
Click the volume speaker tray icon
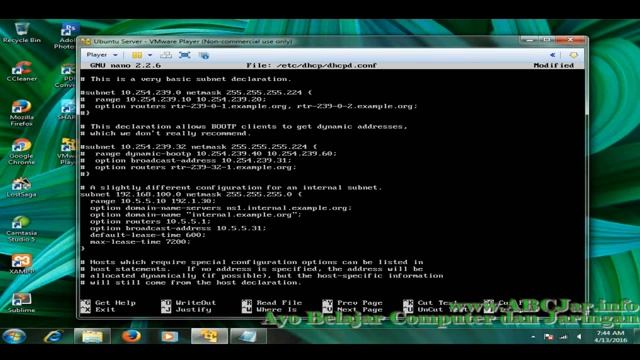579,337
